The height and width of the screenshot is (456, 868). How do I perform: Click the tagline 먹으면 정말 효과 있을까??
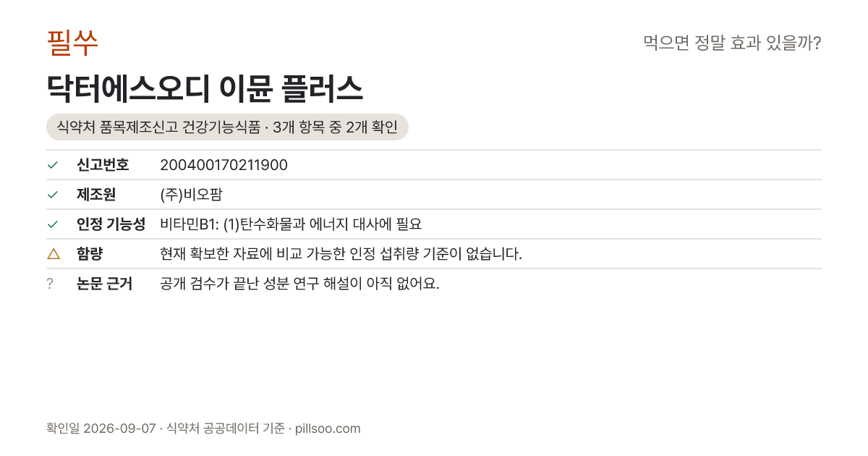pyautogui.click(x=732, y=43)
